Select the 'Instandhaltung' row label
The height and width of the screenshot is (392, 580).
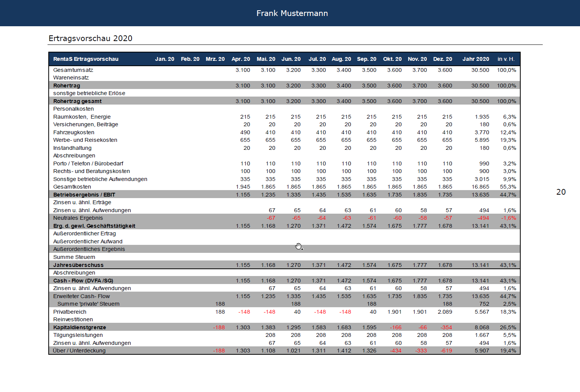pos(72,148)
